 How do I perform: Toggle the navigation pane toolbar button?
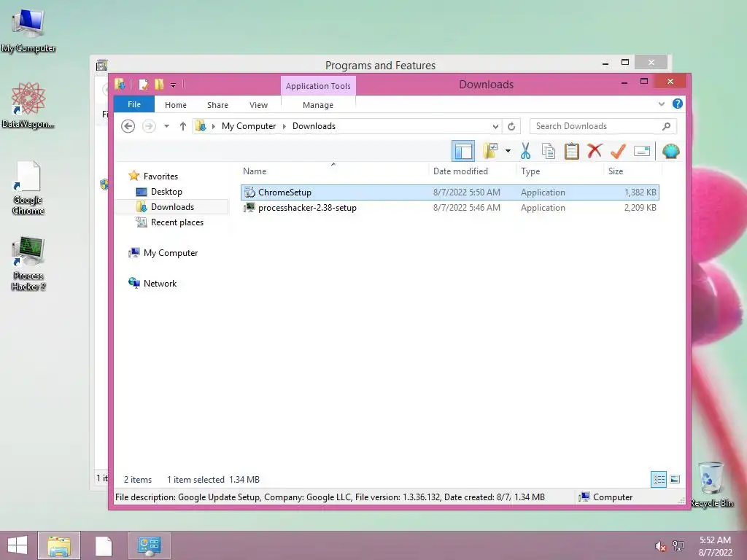point(463,152)
